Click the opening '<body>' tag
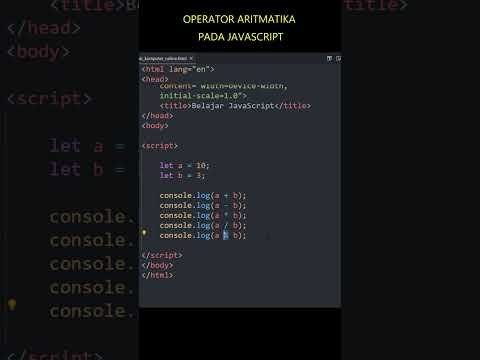 pyautogui.click(x=155, y=126)
